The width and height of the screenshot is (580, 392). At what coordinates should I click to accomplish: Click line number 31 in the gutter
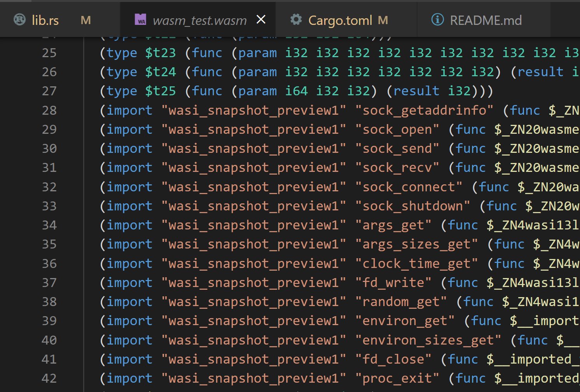click(49, 168)
